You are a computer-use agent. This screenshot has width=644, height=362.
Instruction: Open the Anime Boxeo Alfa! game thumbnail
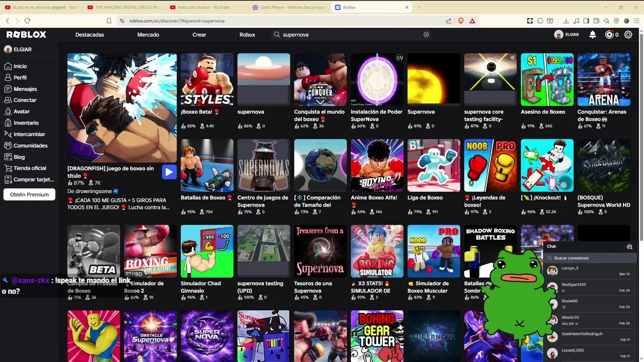(377, 165)
